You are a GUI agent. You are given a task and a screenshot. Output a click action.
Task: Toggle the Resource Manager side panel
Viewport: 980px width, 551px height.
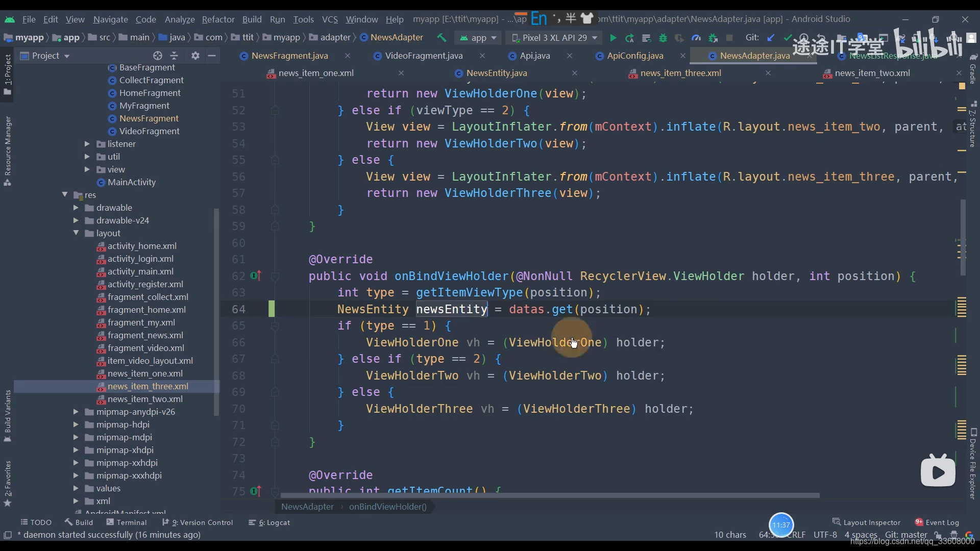(7, 151)
